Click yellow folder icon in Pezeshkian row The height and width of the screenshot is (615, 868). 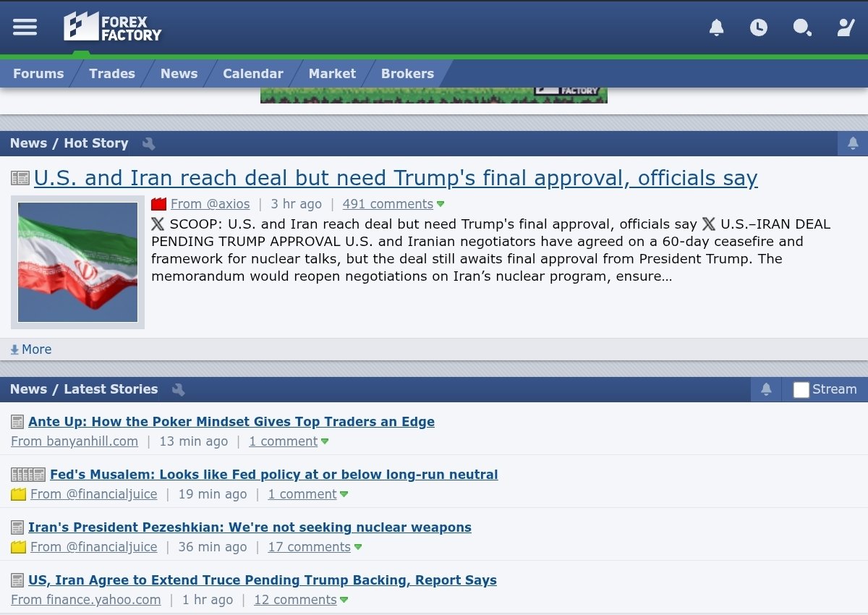(x=18, y=547)
